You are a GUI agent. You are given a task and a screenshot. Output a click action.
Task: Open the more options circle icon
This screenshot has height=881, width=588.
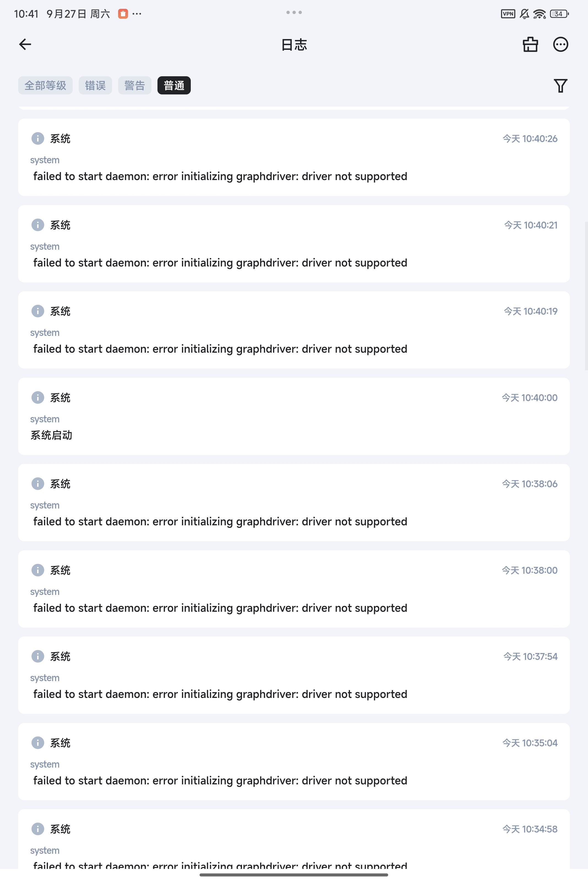[x=560, y=45]
